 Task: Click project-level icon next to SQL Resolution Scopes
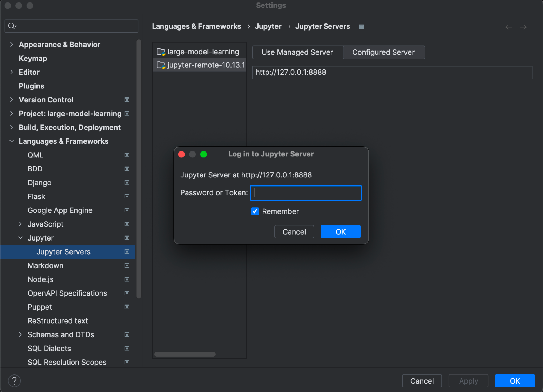coord(127,362)
